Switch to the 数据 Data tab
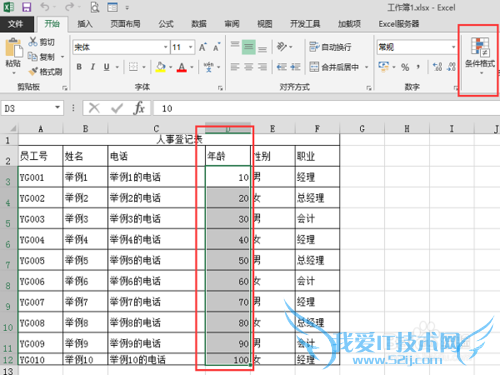 point(199,24)
